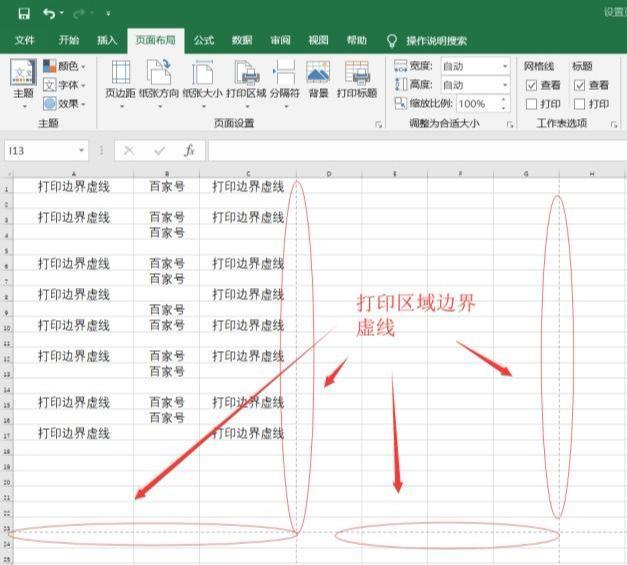Expand the 宽度 (Width) dropdown
Viewport: 627px width, 565px height.
coord(505,66)
